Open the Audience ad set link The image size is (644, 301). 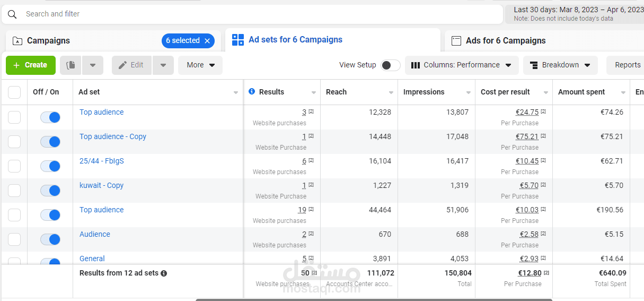(95, 234)
